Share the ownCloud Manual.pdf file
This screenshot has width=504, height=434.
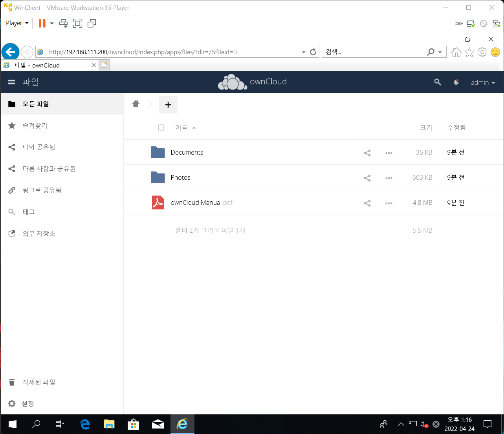[x=367, y=203]
